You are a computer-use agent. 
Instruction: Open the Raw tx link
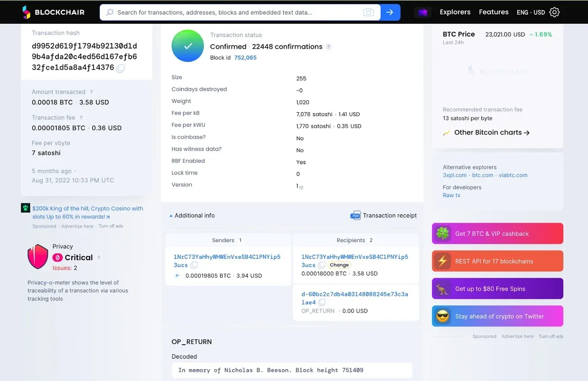pyautogui.click(x=451, y=195)
